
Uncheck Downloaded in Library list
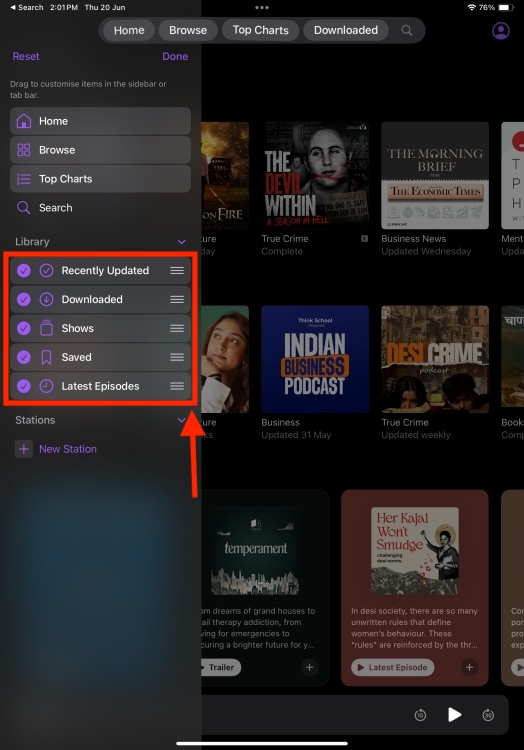pyautogui.click(x=23, y=299)
